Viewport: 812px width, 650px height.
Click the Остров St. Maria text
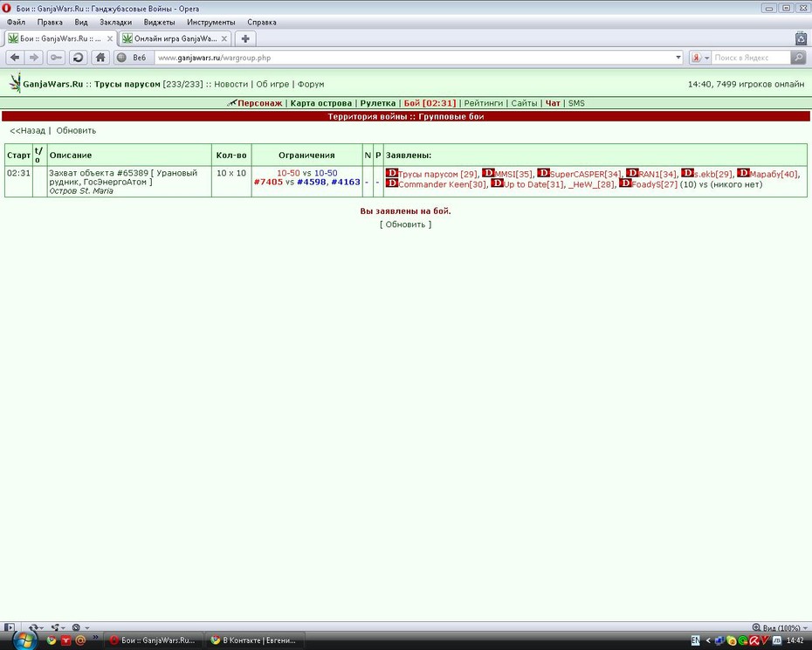(81, 190)
